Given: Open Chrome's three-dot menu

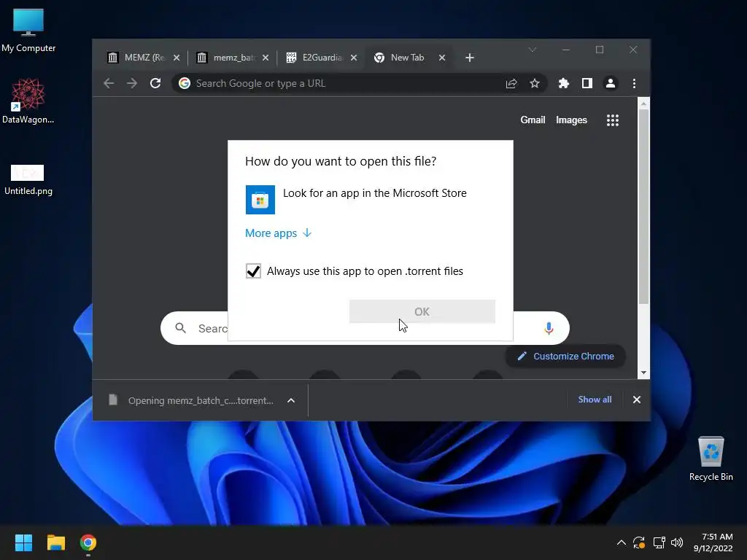Looking at the screenshot, I should pos(634,83).
